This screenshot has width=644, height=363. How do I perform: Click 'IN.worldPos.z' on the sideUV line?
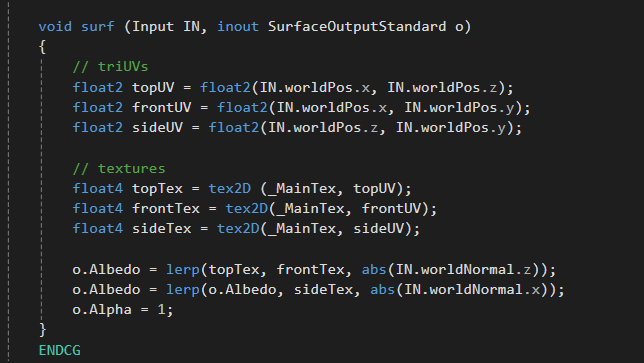[323, 128]
